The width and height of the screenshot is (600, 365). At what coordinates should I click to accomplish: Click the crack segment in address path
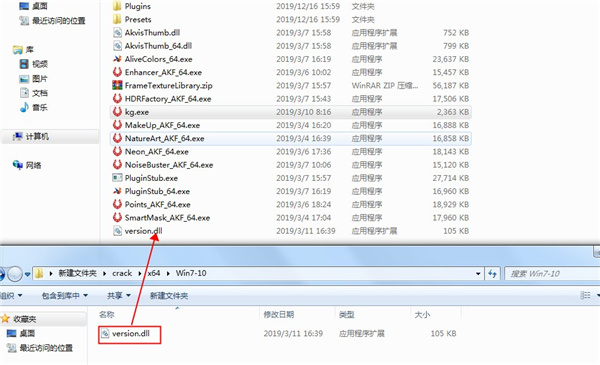122,273
